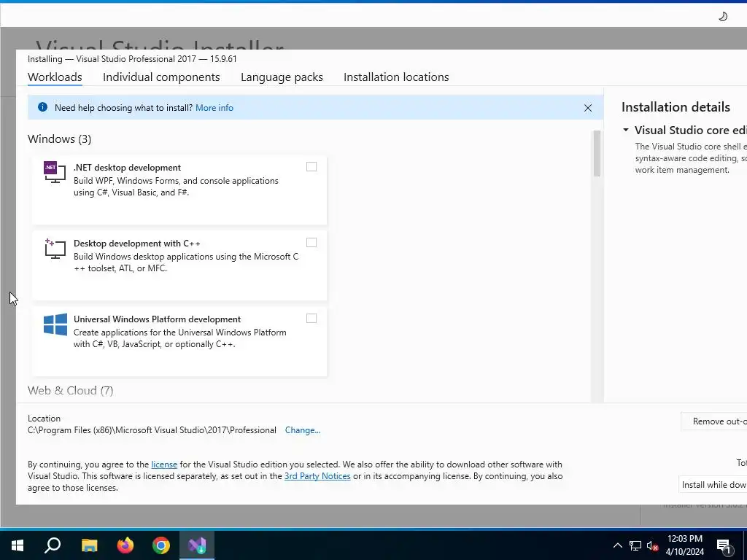The height and width of the screenshot is (560, 747).
Task: Click the workloads list vertical scrollbar thumb
Action: 597,153
